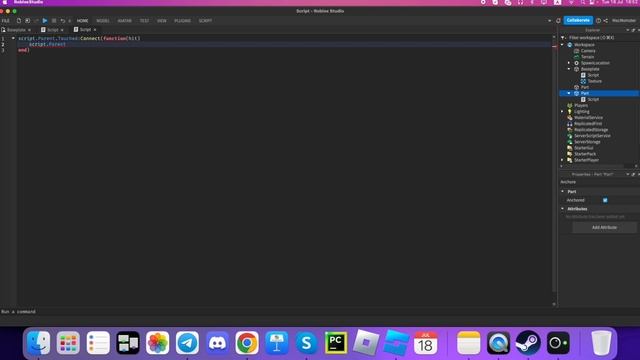Screen dimensions: 640x360
Task: Click the Properties panel dropdown arrow
Action: pyautogui.click(x=628, y=174)
